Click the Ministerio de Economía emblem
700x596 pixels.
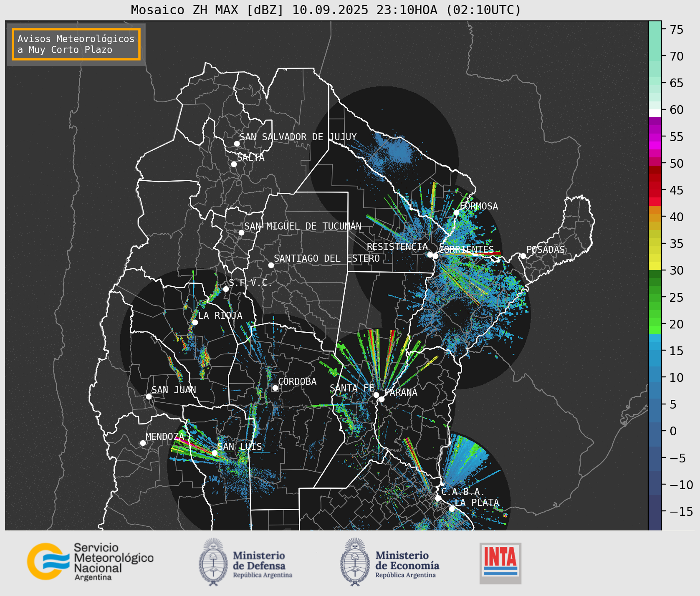[x=356, y=562]
